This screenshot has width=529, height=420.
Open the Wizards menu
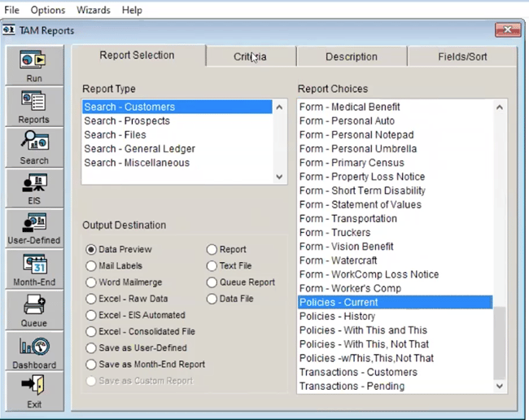tap(93, 10)
